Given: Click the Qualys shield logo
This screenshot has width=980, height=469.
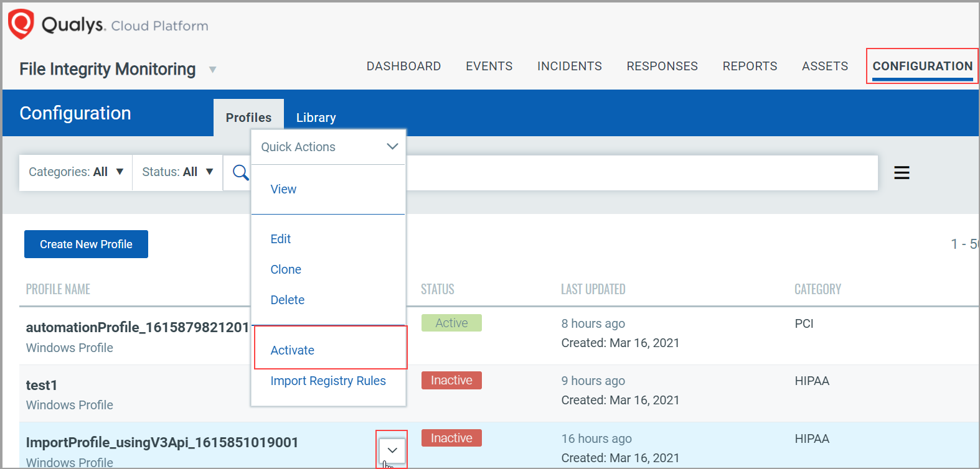Looking at the screenshot, I should [21, 24].
